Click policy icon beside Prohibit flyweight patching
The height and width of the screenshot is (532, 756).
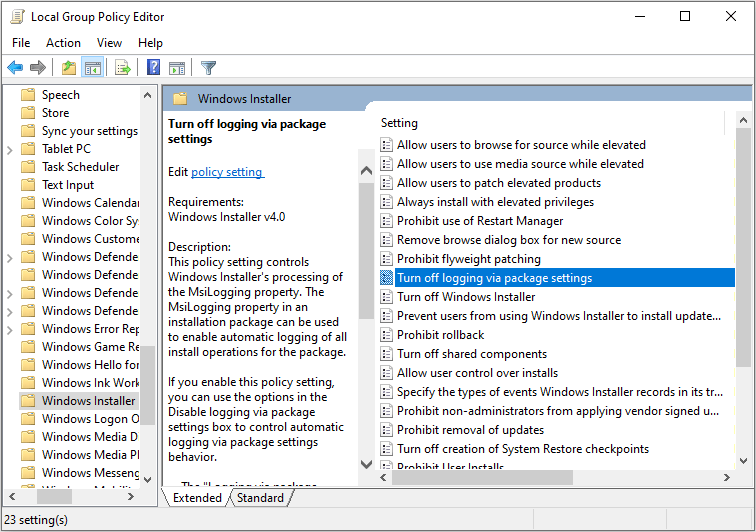386,259
